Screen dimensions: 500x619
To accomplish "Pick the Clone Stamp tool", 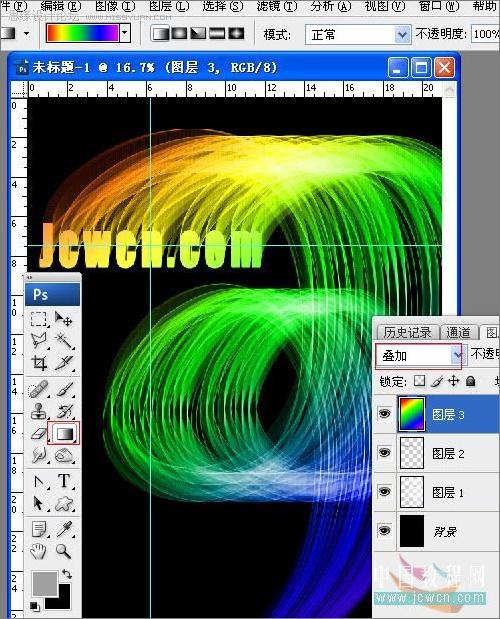I will [39, 411].
